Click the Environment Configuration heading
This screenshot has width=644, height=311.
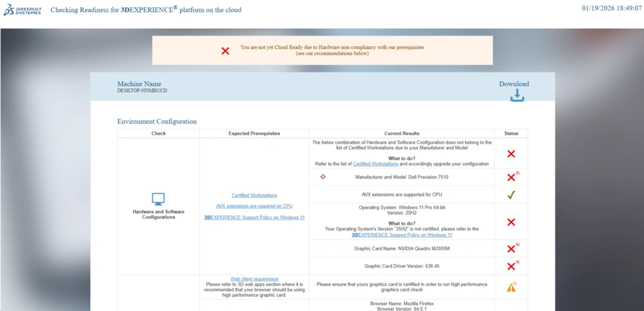(157, 122)
